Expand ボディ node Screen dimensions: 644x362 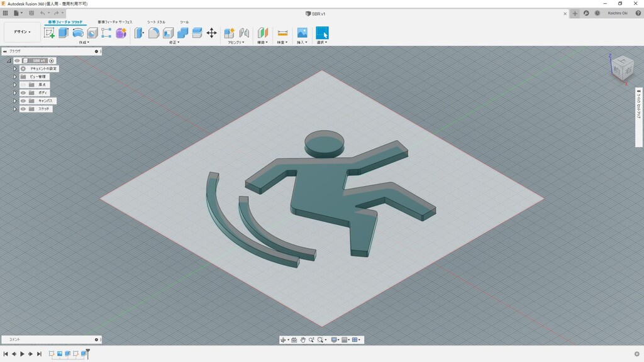[x=15, y=93]
